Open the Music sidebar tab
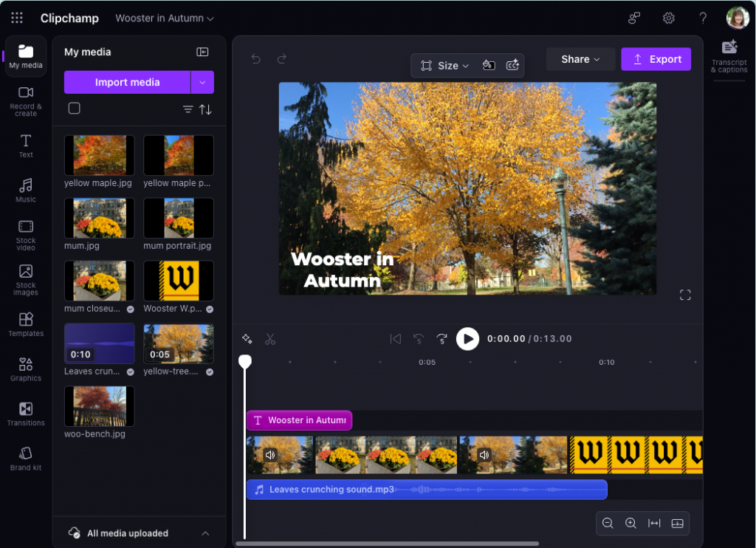 pyautogui.click(x=26, y=190)
